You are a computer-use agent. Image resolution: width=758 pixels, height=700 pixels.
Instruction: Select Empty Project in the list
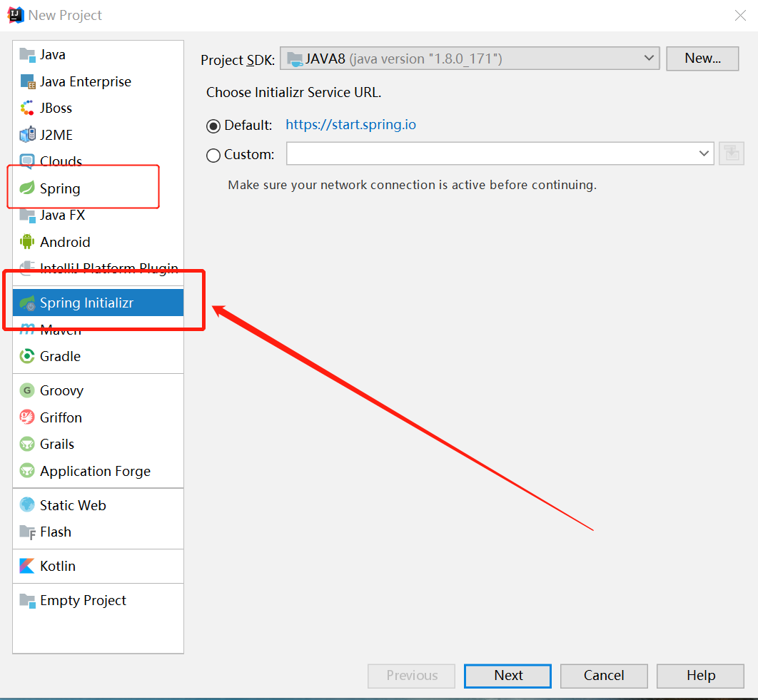[83, 600]
